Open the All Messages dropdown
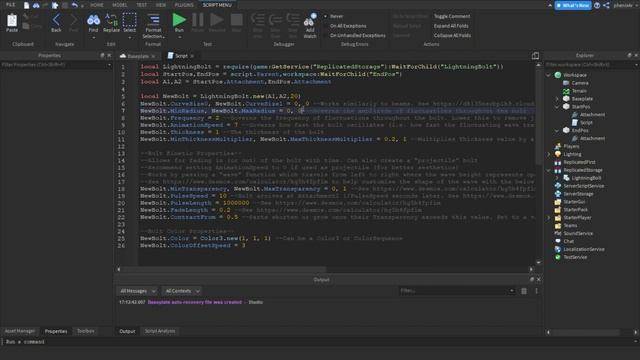This screenshot has width=640, height=360. tap(138, 291)
